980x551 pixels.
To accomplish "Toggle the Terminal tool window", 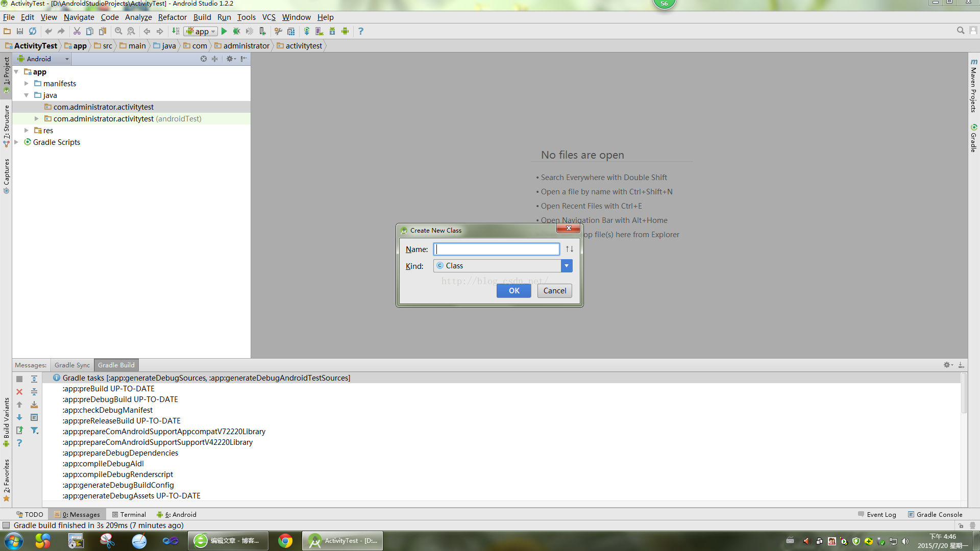I will 129,514.
